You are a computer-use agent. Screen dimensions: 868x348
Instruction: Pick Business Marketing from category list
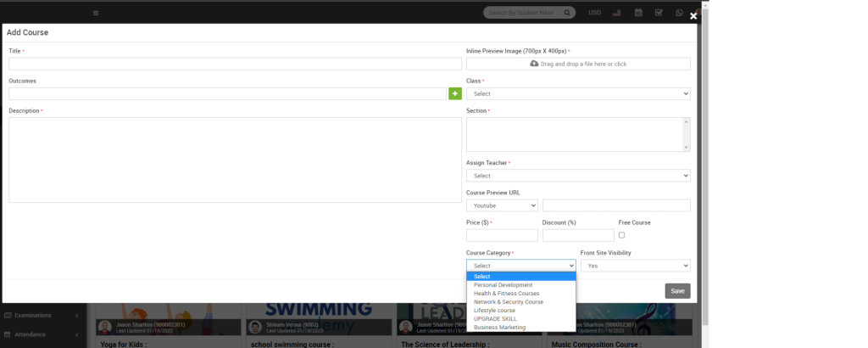point(500,327)
